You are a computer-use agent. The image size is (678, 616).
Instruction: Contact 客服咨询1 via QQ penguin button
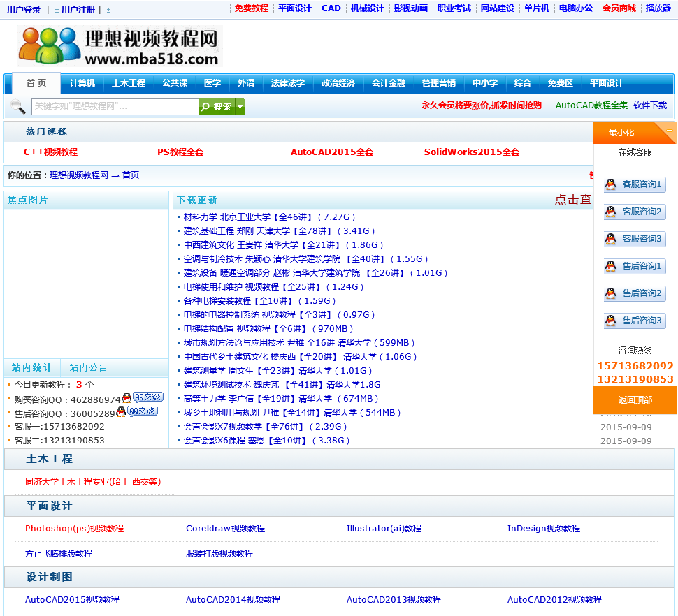(635, 184)
